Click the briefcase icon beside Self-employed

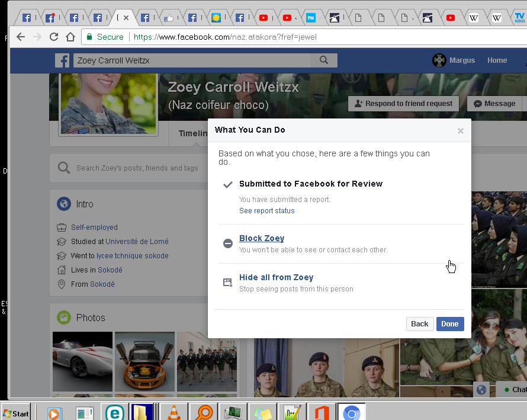[62, 227]
